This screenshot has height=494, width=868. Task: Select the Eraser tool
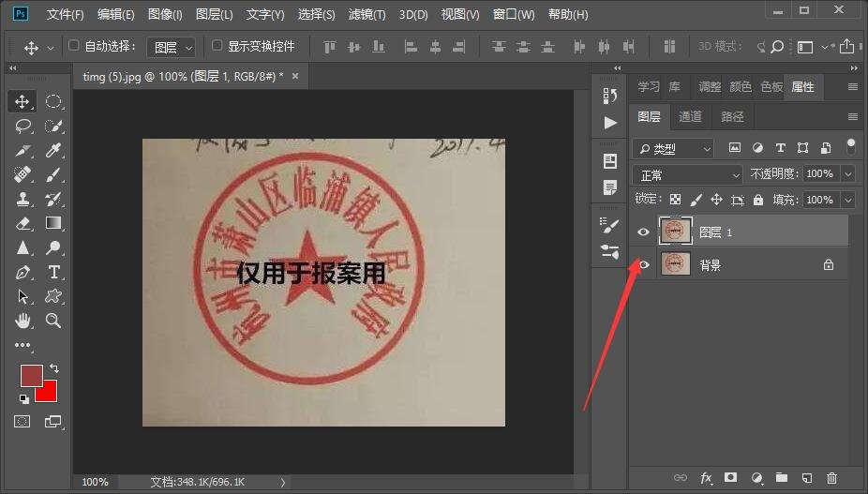[x=22, y=224]
